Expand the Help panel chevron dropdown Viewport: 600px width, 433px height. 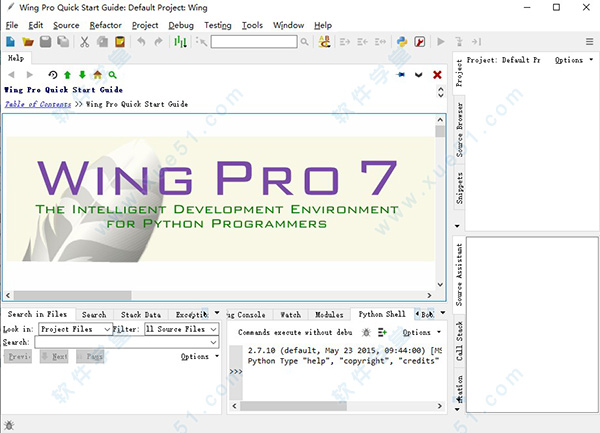(419, 75)
